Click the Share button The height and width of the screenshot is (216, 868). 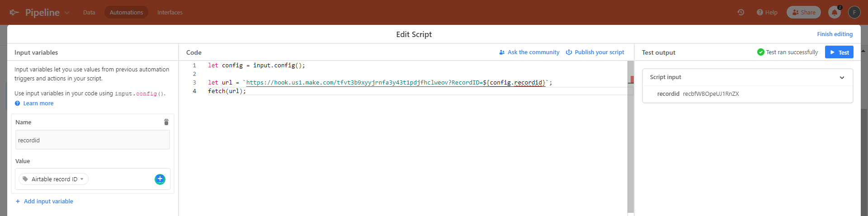coord(804,12)
